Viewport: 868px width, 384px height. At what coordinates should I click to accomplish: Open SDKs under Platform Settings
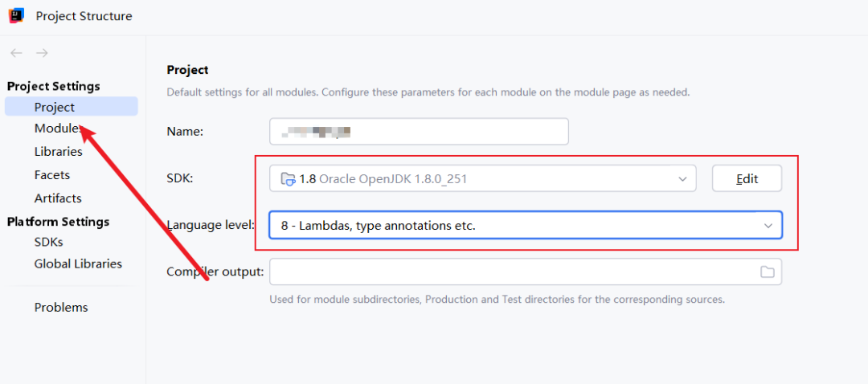(x=48, y=241)
